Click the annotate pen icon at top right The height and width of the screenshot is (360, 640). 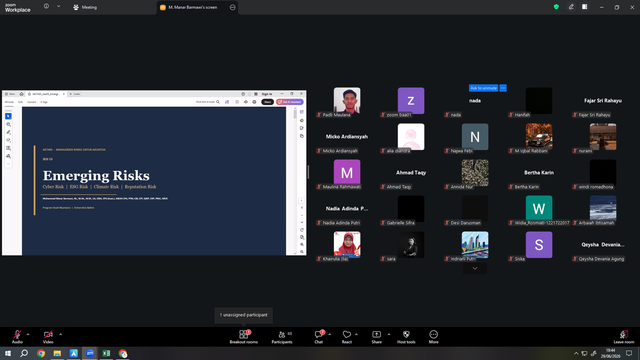coord(571,7)
